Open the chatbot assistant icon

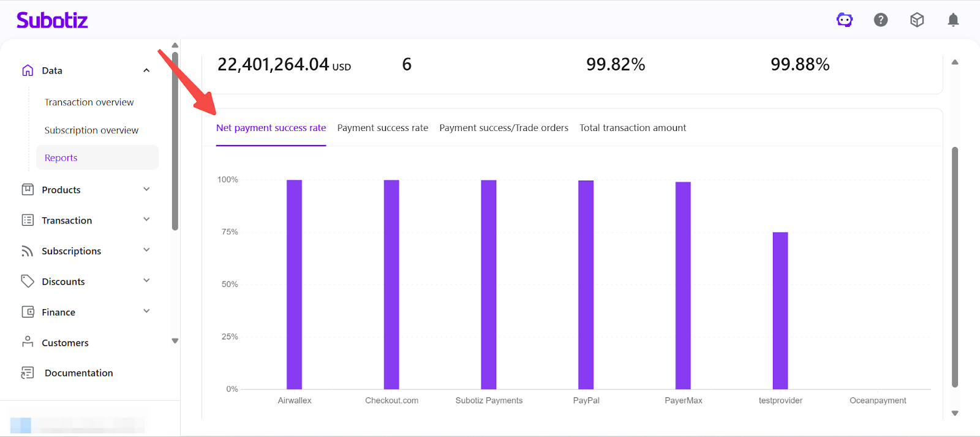pos(845,20)
